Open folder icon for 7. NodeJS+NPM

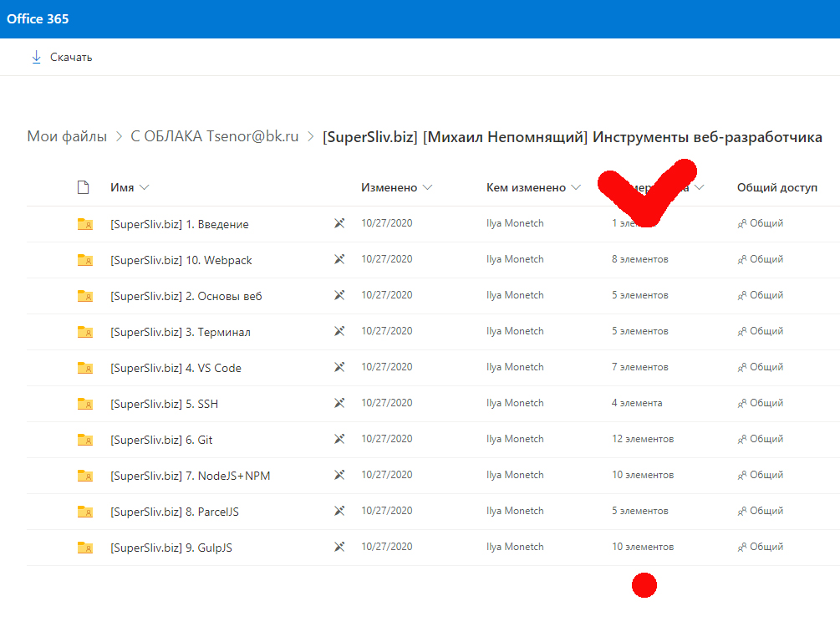[85, 476]
